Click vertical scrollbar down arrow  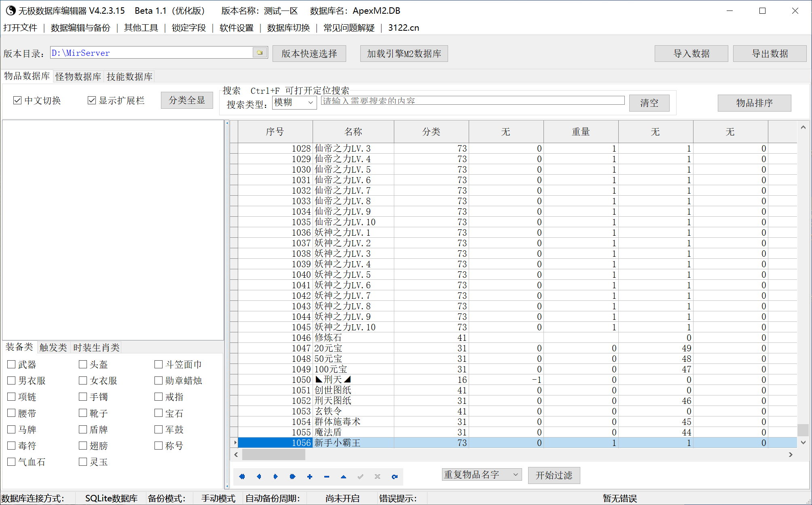[x=804, y=442]
